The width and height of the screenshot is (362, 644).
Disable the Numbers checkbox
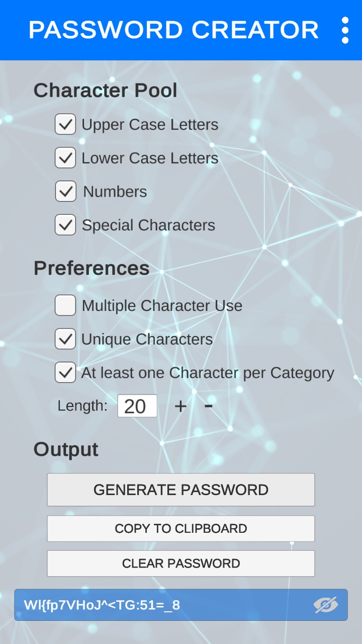click(65, 192)
